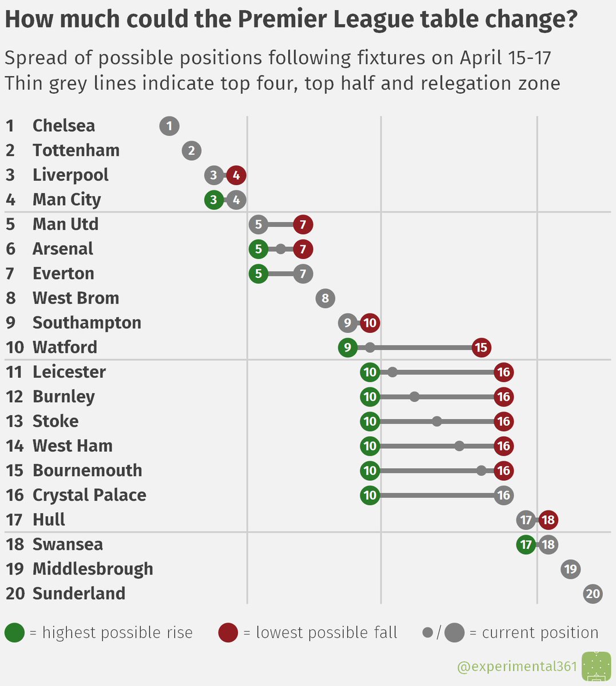Select the Middlesbrough team label

coord(93,569)
